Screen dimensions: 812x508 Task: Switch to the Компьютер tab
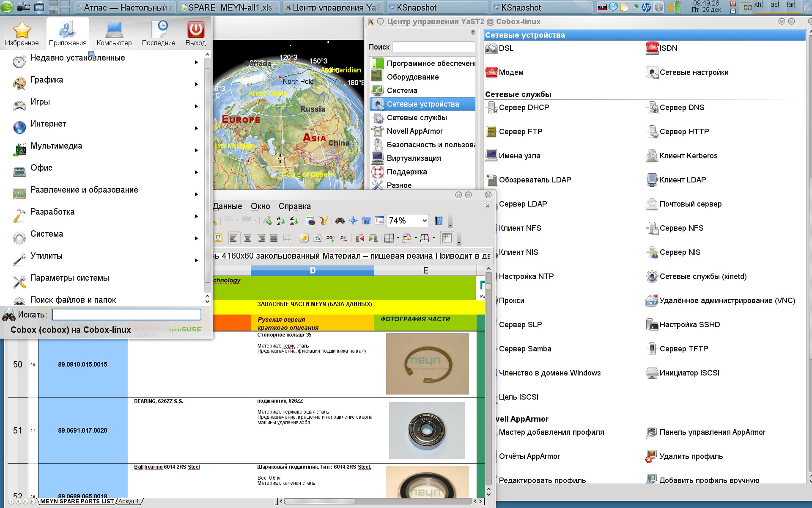click(x=114, y=33)
